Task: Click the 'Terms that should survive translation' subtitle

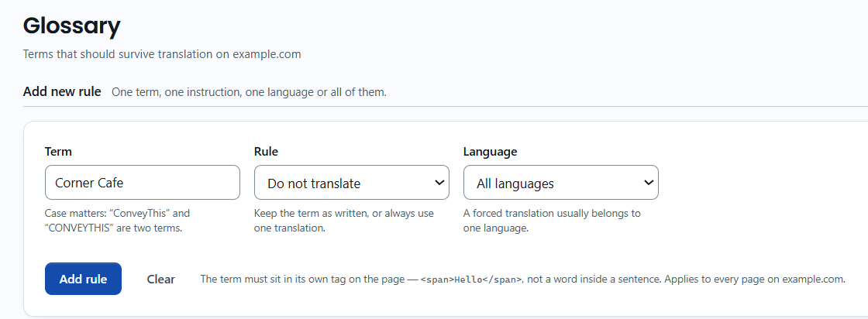Action: tap(162, 54)
